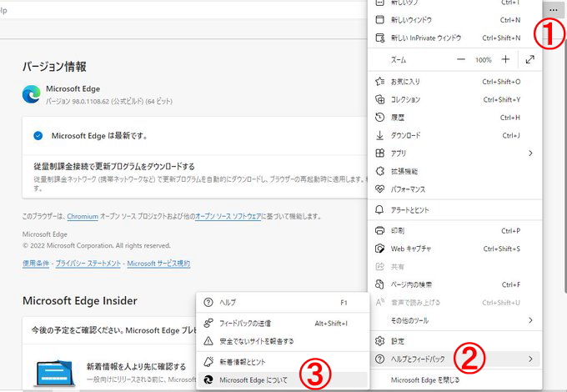Click the バージョン 98.0.1108.62 version text
Image resolution: width=567 pixels, height=392 pixels.
coord(109,101)
